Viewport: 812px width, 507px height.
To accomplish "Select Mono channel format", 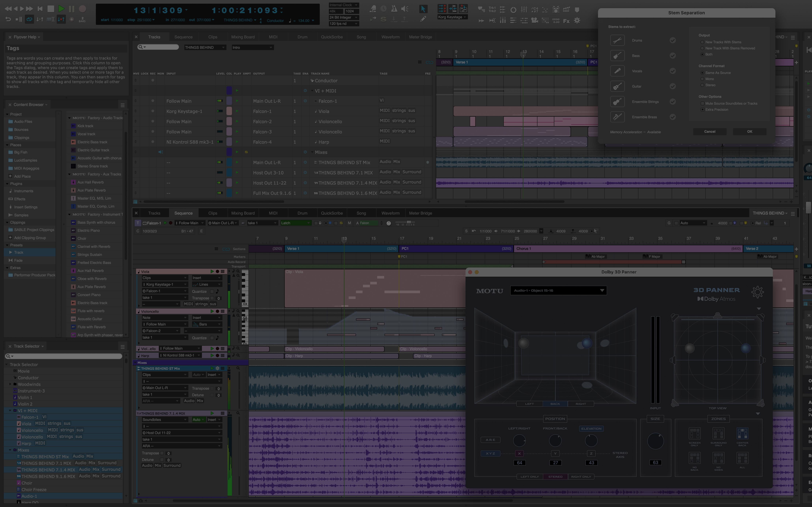I will tap(702, 79).
